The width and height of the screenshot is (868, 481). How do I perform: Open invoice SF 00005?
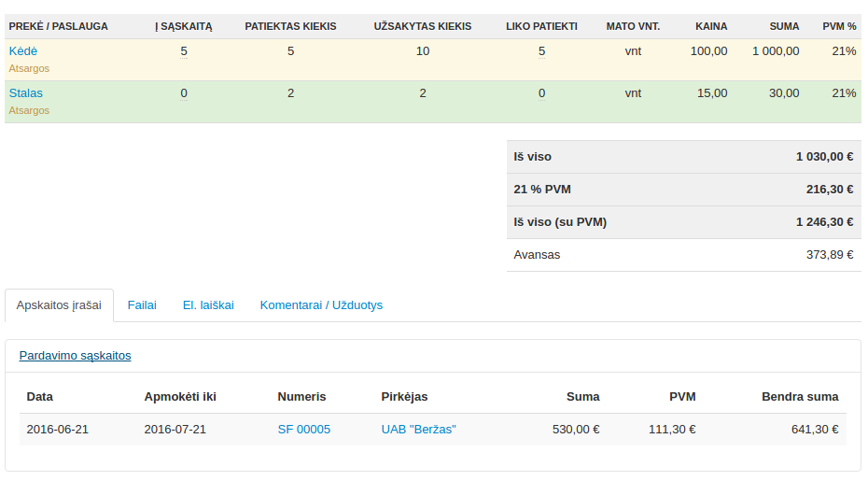tap(303, 430)
